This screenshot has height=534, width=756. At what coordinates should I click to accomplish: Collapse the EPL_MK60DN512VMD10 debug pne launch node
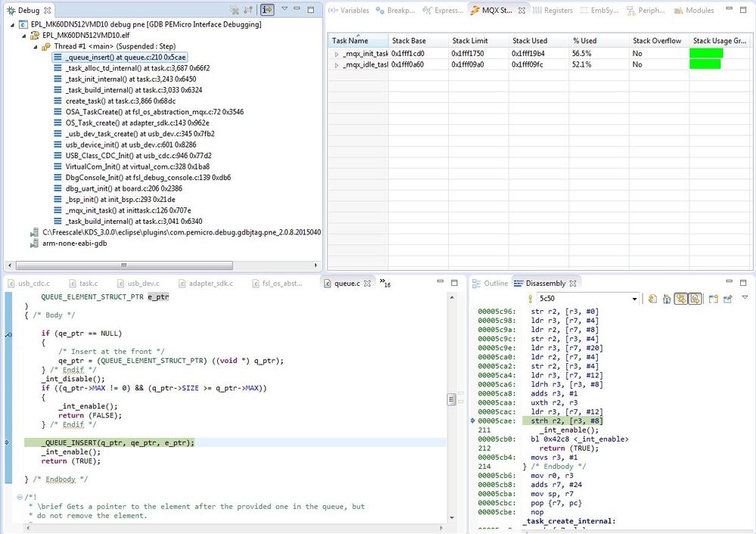coord(13,24)
